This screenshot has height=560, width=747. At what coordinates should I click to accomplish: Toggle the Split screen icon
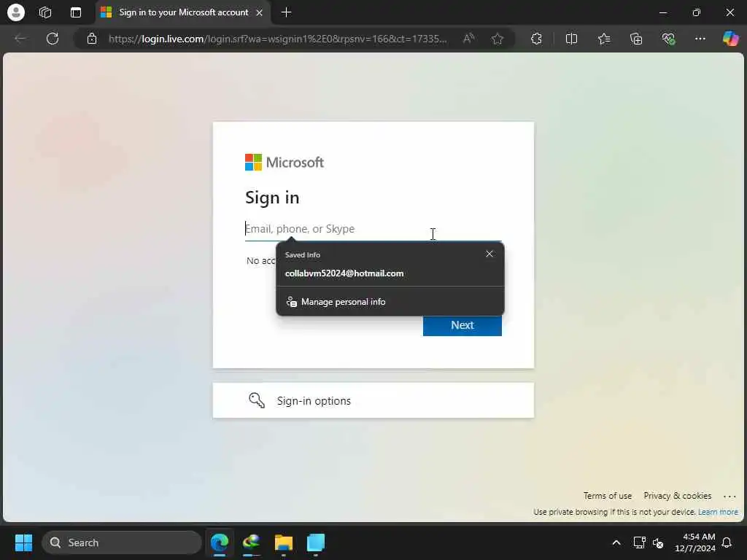(x=571, y=39)
